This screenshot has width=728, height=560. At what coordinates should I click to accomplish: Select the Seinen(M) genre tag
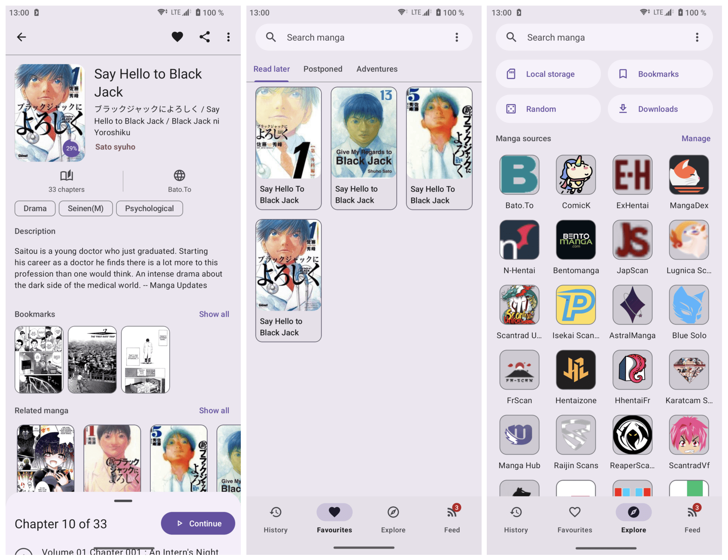[x=85, y=209]
